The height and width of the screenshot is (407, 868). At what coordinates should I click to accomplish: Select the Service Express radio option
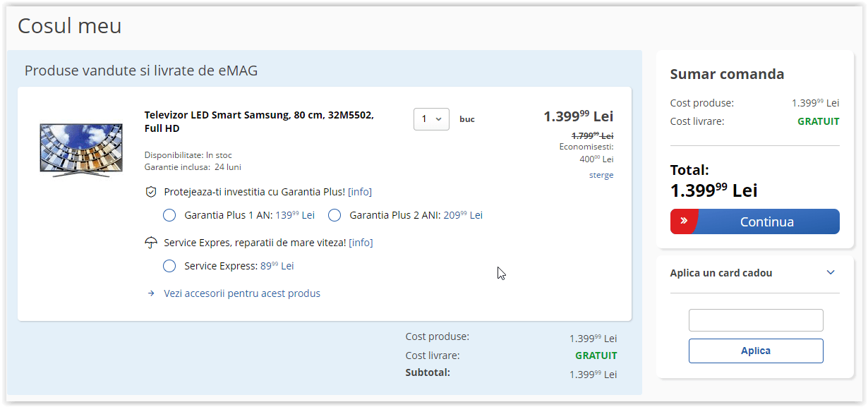(169, 266)
